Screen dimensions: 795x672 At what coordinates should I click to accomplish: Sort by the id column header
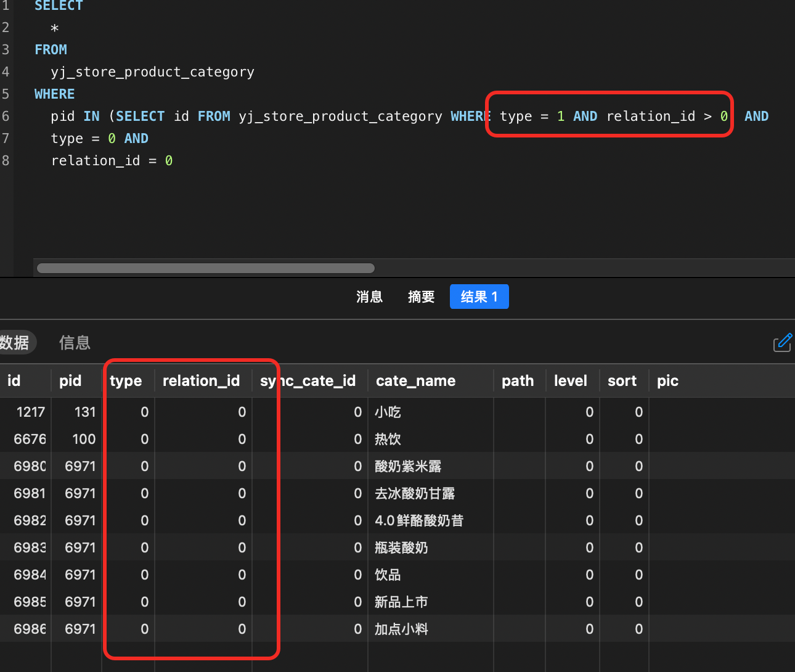[x=14, y=380]
